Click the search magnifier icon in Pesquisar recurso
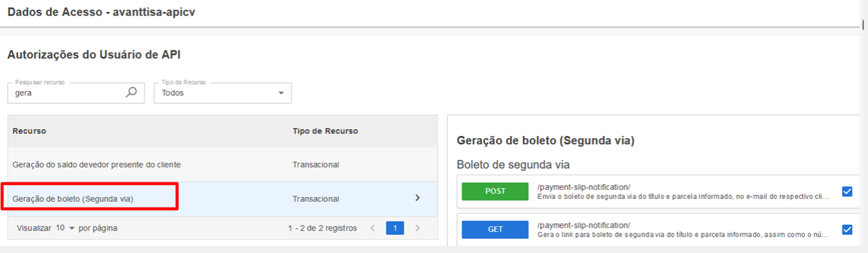The width and height of the screenshot is (868, 253). point(131,92)
